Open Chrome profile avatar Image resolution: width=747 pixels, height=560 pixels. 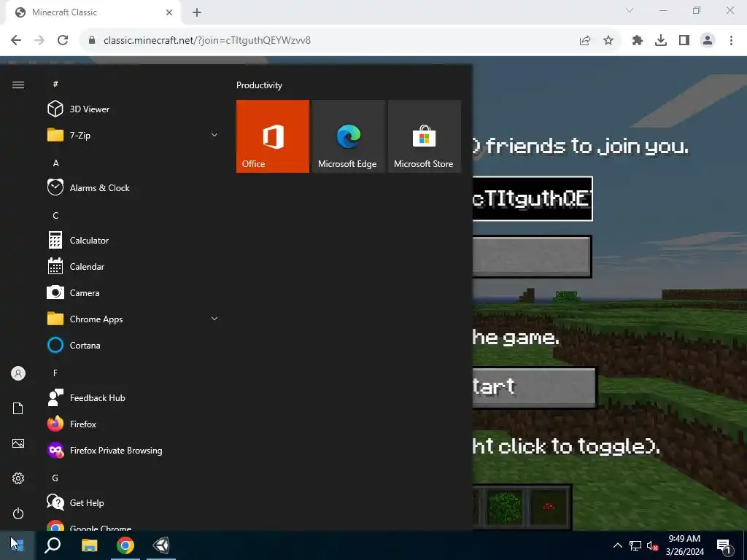[x=708, y=41]
